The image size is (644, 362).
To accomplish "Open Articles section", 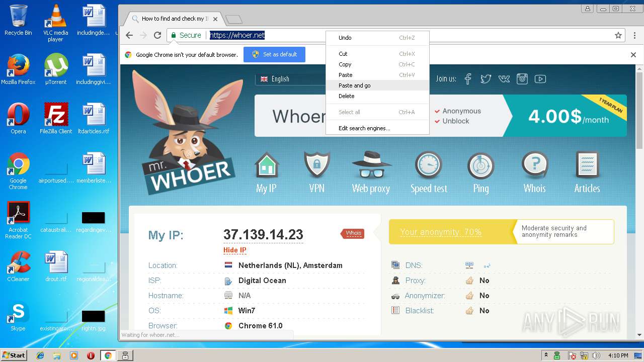I will point(587,172).
